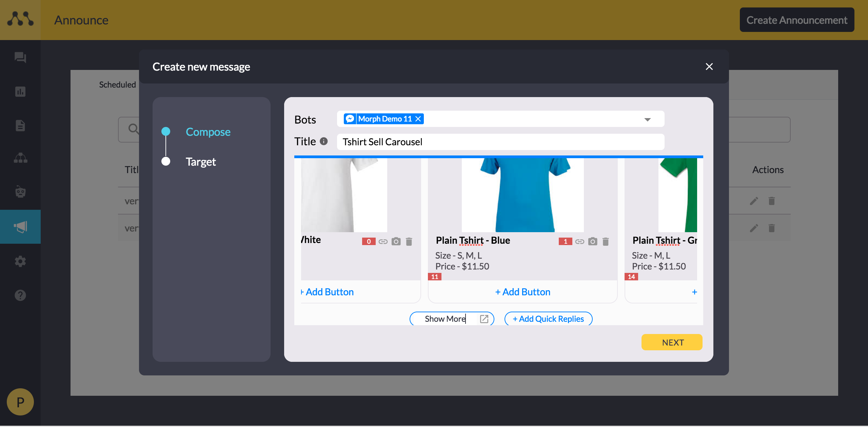Image resolution: width=868 pixels, height=427 pixels.
Task: Click the camera icon on Blue Tshirt card
Action: [592, 241]
